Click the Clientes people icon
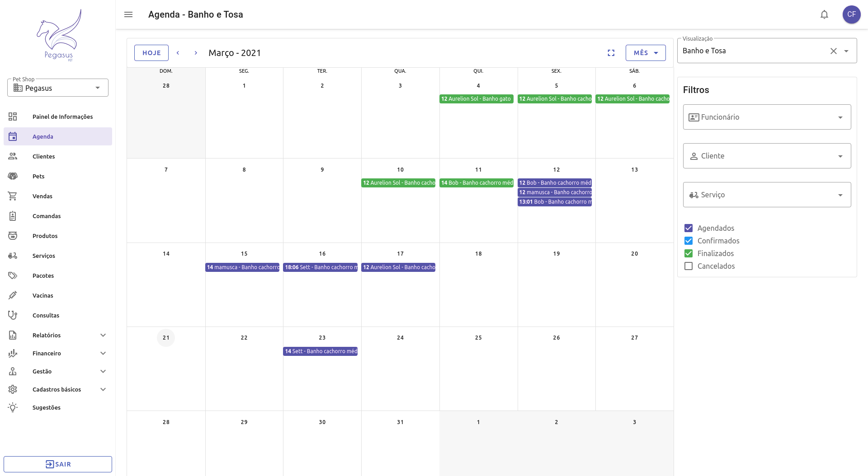Image resolution: width=868 pixels, height=476 pixels. coord(13,156)
